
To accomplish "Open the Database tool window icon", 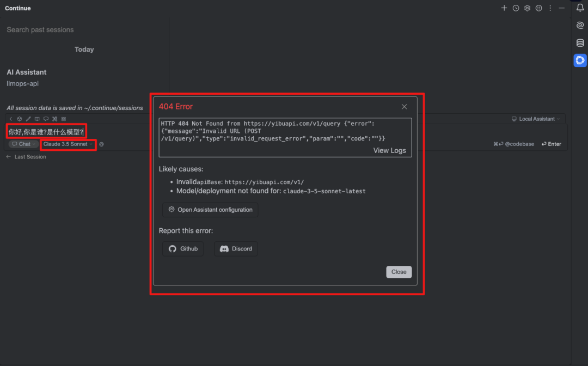I will point(580,42).
